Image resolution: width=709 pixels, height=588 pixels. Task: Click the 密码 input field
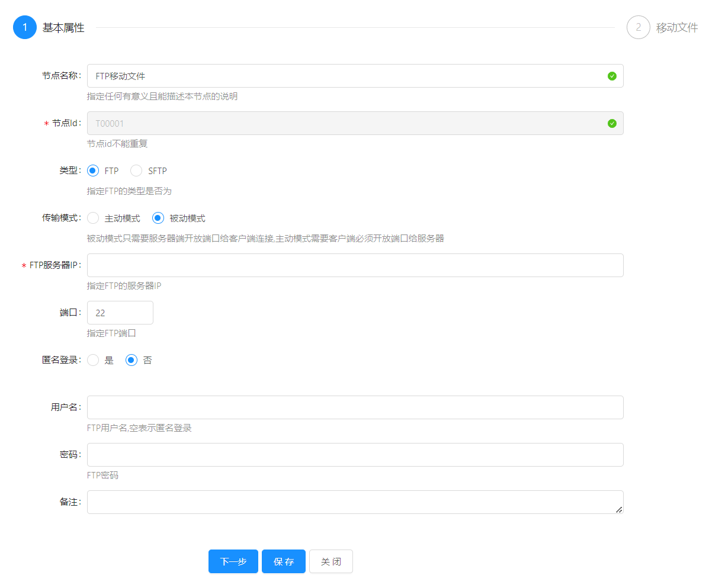(x=355, y=455)
